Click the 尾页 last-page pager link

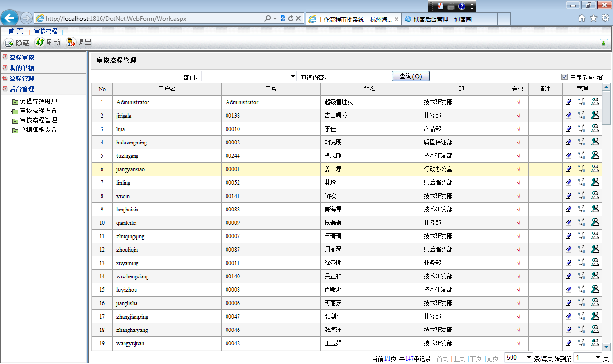coord(492,358)
